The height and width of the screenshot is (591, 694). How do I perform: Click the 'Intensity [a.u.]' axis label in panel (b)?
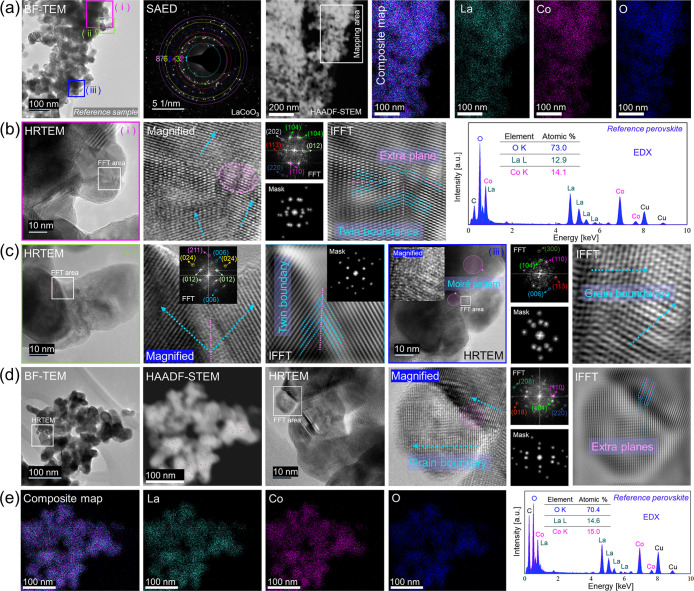click(458, 177)
